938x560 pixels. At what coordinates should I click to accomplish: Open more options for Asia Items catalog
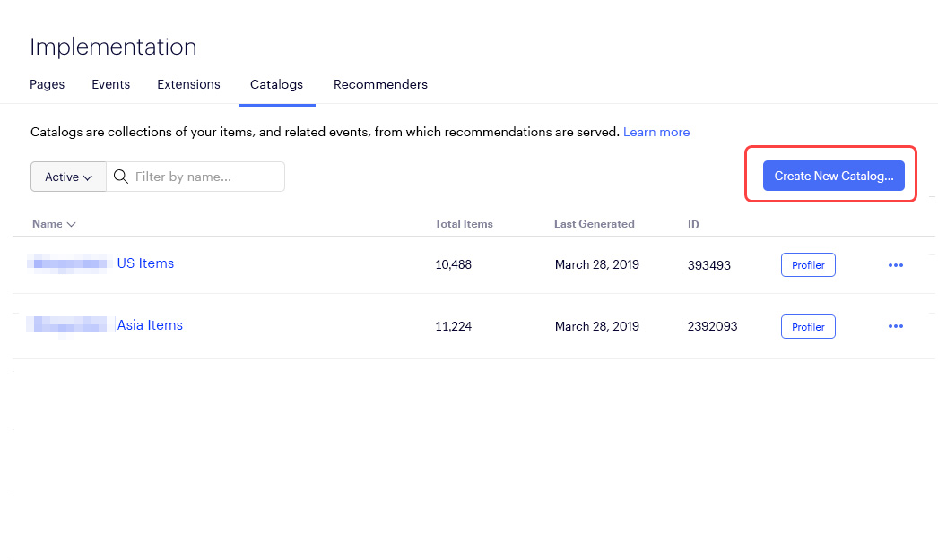(x=895, y=326)
